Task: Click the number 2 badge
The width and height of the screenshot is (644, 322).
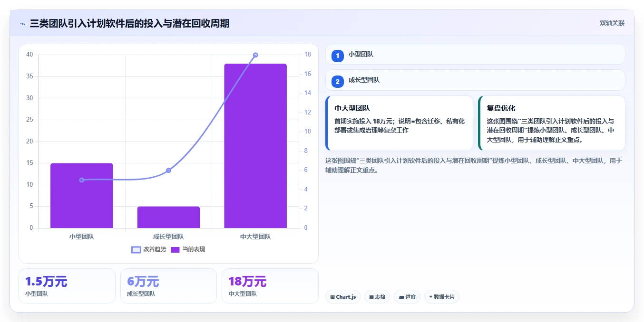Action: (x=338, y=82)
